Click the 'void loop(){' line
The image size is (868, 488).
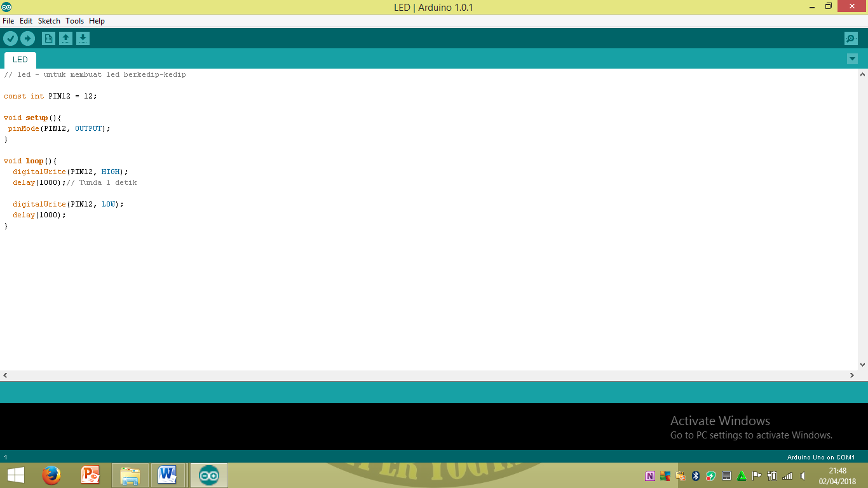[x=31, y=161]
